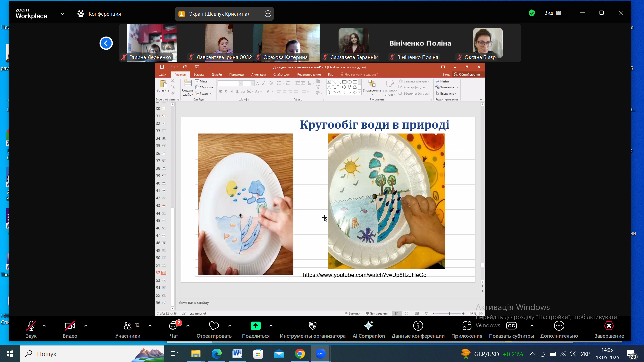Expand arrow next to Участники
644x362 pixels.
click(150, 326)
